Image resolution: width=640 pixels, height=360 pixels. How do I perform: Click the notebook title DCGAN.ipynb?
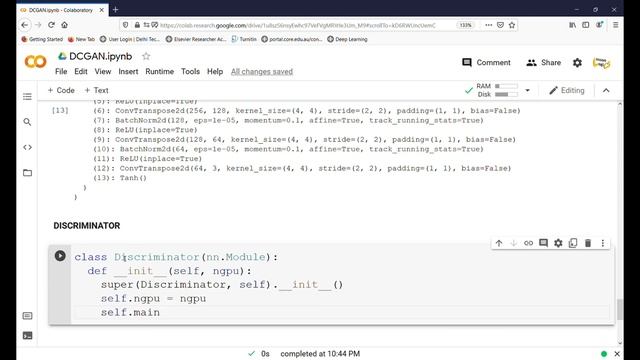(100, 56)
